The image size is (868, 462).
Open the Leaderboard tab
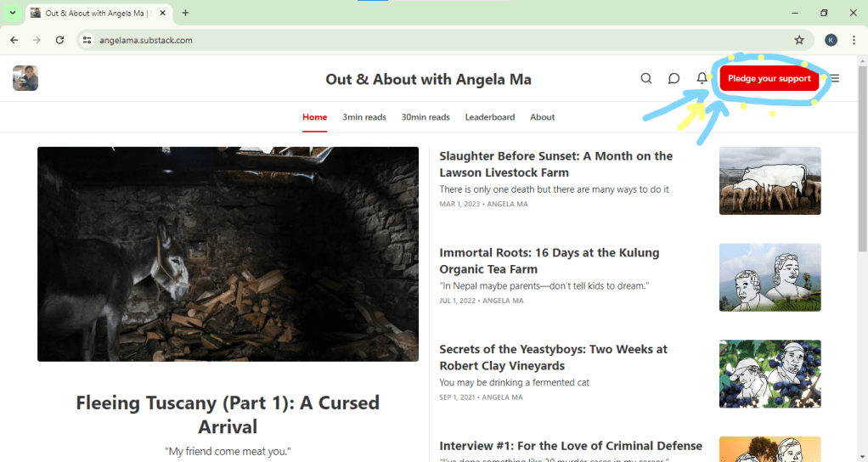[x=489, y=117]
